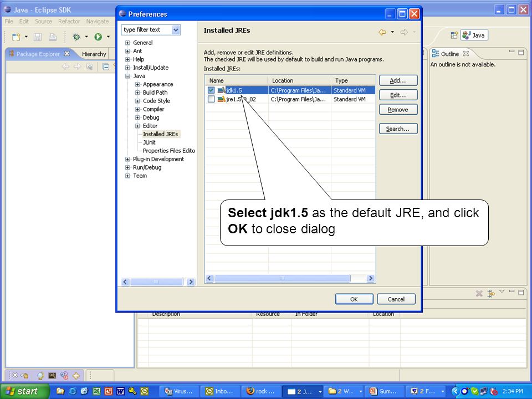
Task: Click the light bulb icon in bottom toolbar
Action: click(40, 376)
